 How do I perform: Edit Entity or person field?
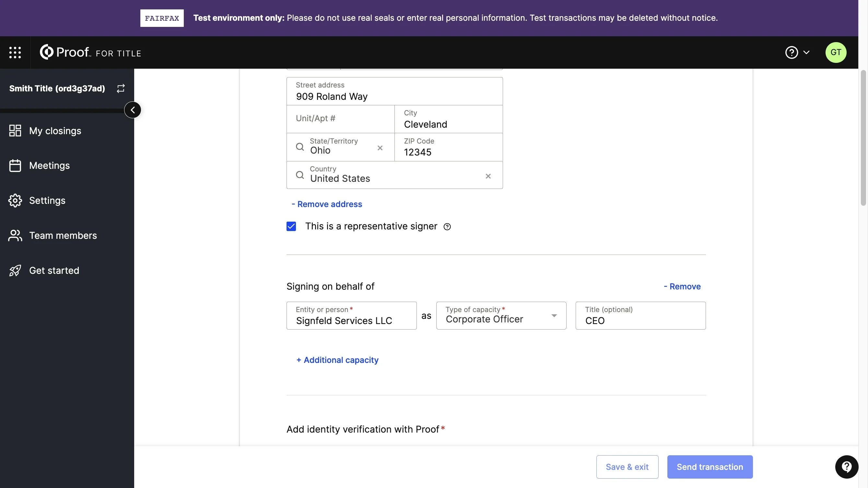click(351, 316)
